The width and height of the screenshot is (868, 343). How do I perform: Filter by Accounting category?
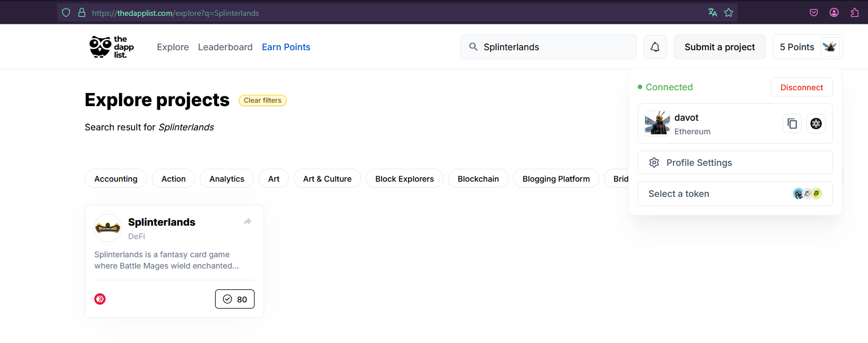tap(116, 178)
